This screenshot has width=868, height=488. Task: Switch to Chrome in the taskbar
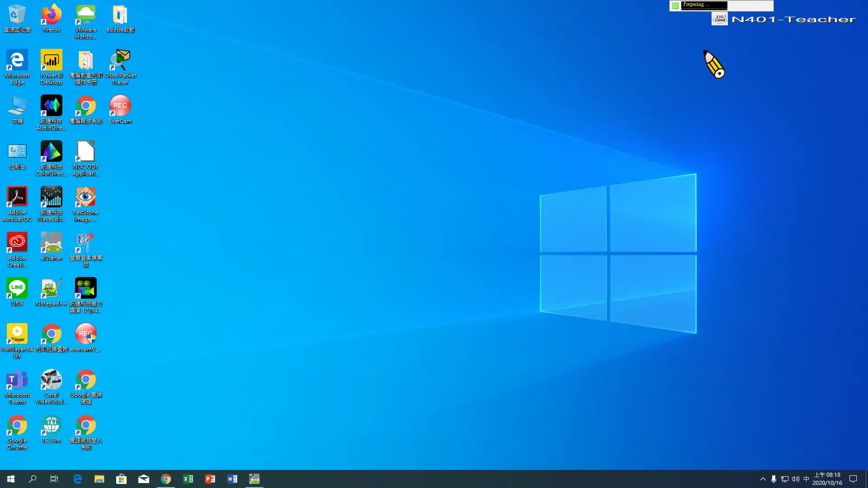(x=166, y=479)
